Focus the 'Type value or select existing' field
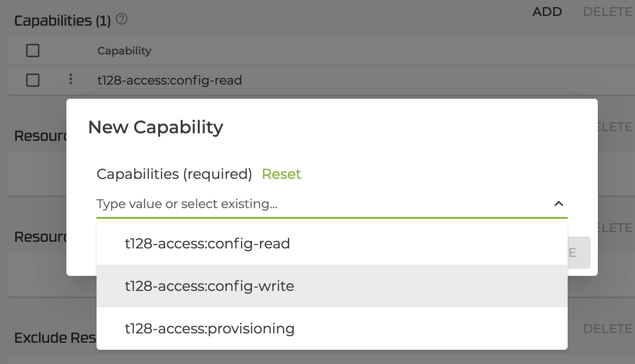This screenshot has height=364, width=635. pyautogui.click(x=319, y=204)
